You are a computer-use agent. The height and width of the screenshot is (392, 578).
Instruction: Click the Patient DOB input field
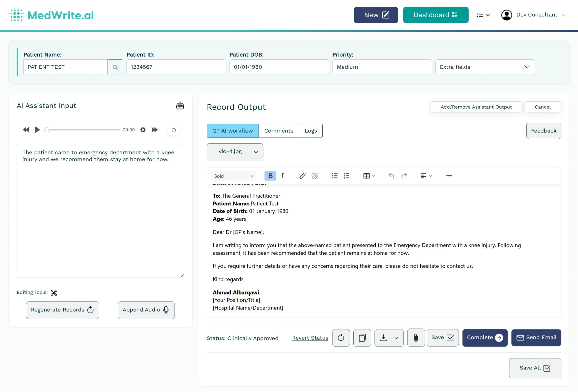coord(279,67)
